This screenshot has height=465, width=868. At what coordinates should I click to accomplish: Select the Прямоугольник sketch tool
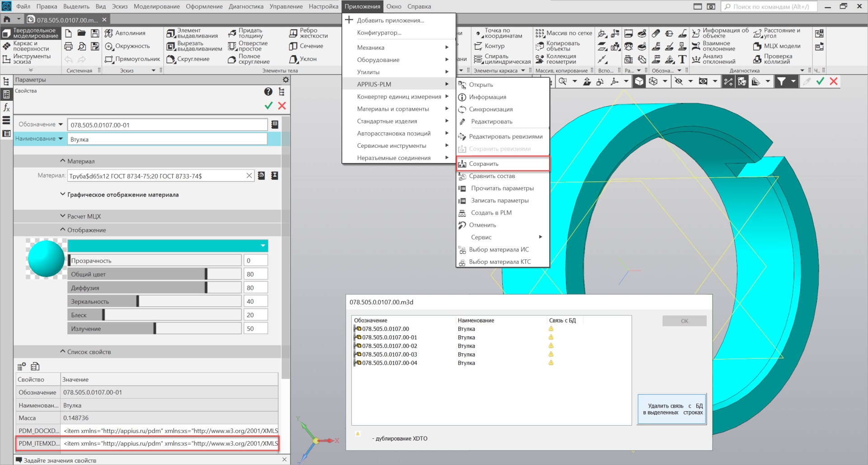132,59
